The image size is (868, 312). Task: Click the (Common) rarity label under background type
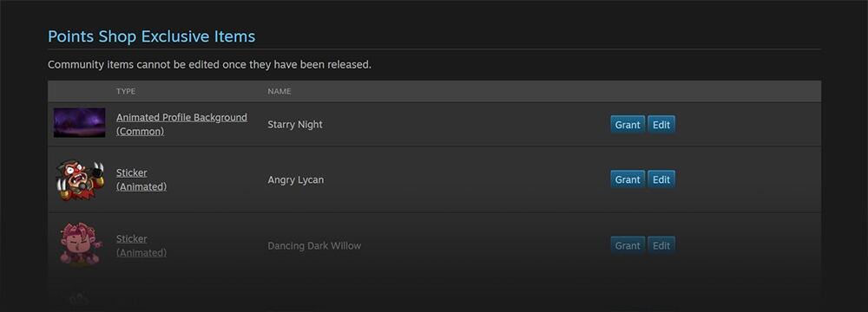140,132
